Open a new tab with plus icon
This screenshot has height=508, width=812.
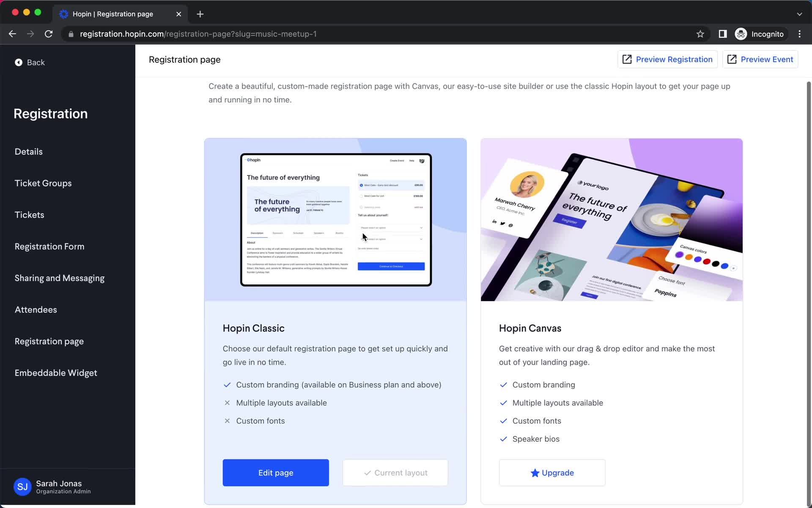pos(200,14)
